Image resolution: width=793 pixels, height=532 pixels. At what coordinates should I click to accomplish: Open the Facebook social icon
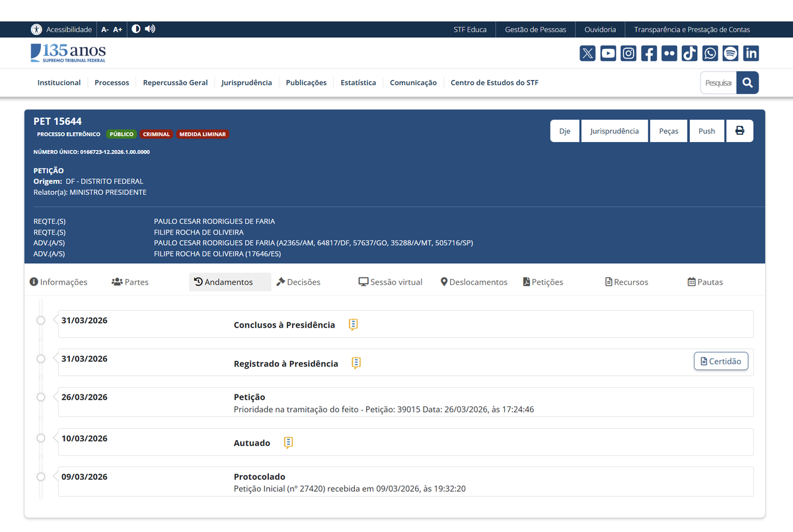[x=649, y=54]
